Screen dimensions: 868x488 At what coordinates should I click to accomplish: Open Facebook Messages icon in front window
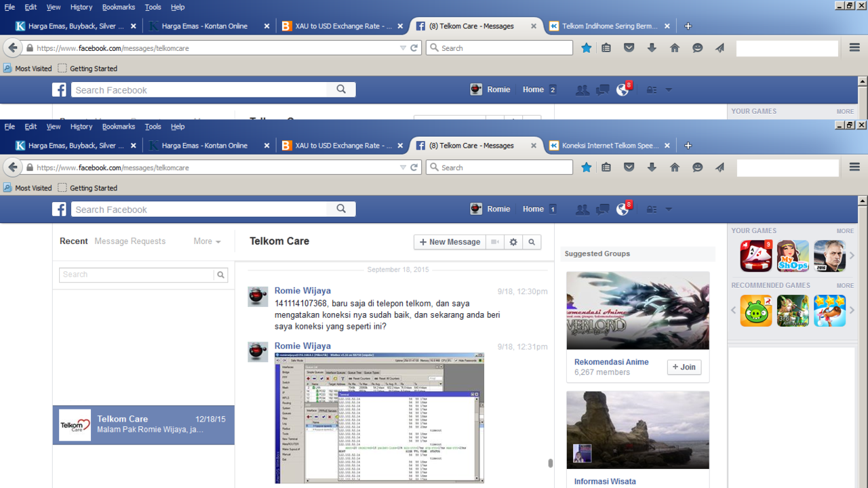click(x=602, y=209)
